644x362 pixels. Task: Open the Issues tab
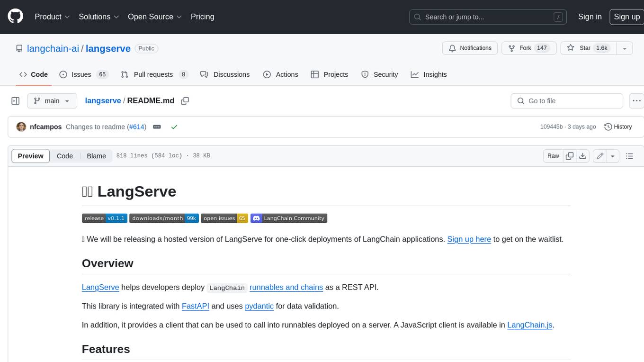[x=84, y=74]
